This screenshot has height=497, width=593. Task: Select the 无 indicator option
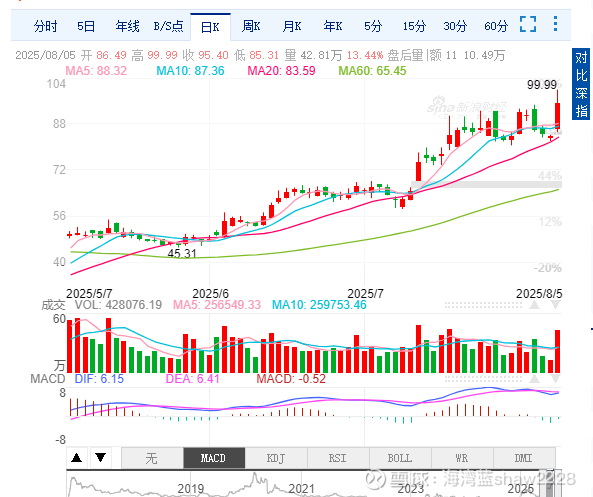point(152,458)
